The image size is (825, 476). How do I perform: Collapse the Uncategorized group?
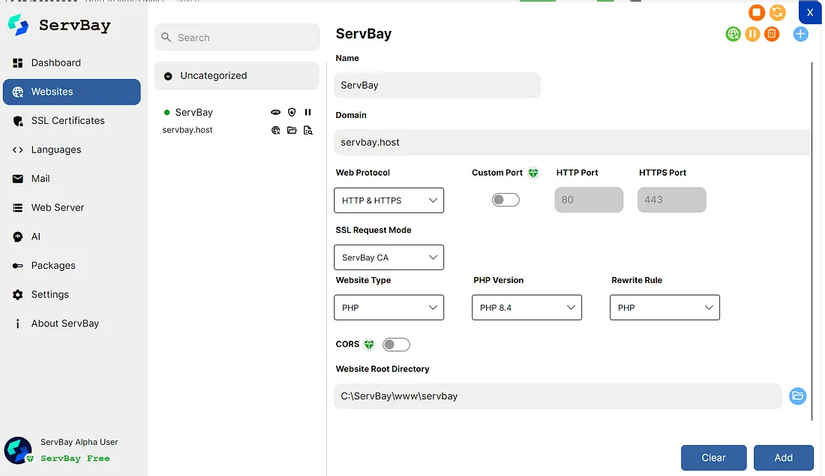coord(237,76)
